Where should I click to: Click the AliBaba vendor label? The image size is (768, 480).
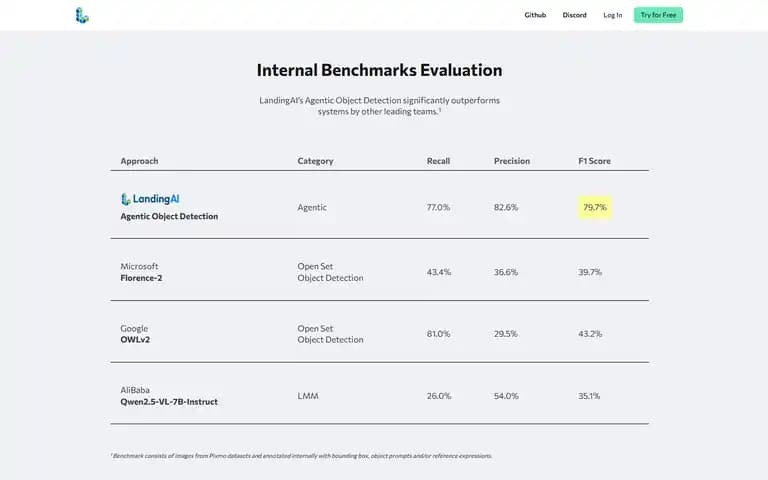point(135,390)
